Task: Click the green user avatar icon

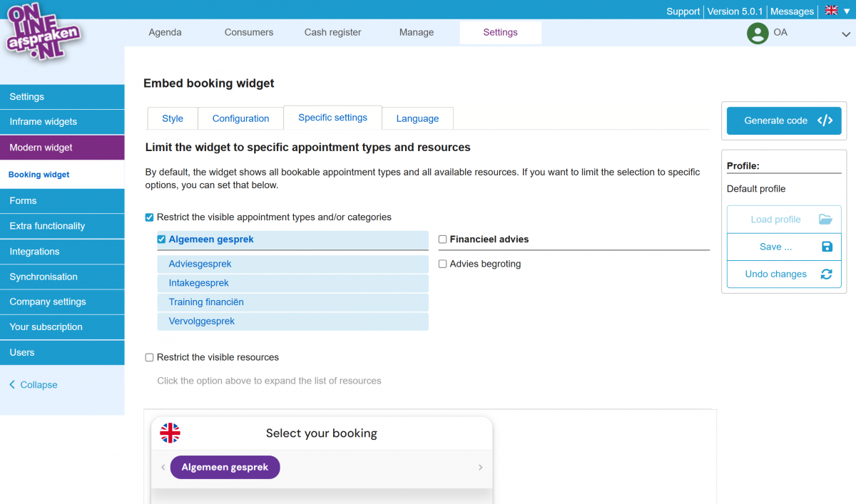Action: (757, 33)
